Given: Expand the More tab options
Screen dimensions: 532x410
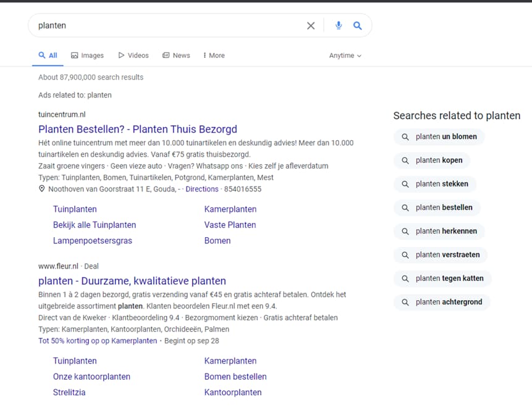Looking at the screenshot, I should click(213, 56).
